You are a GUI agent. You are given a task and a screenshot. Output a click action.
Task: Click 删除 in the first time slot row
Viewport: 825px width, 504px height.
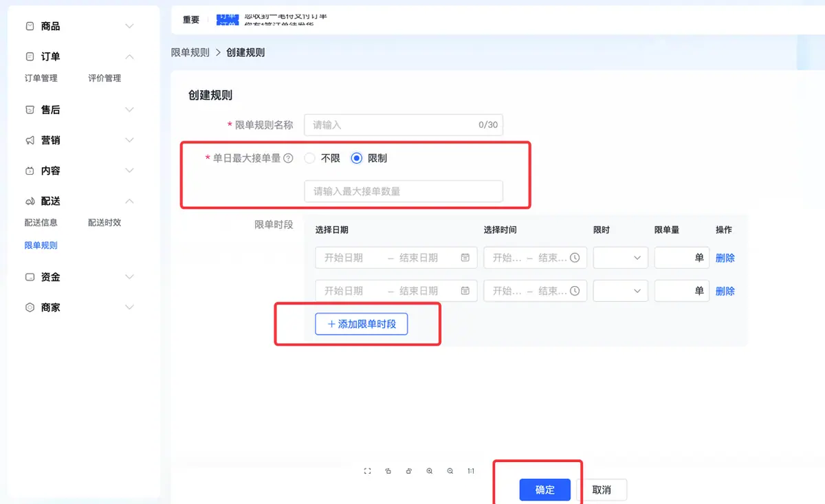pyautogui.click(x=725, y=258)
